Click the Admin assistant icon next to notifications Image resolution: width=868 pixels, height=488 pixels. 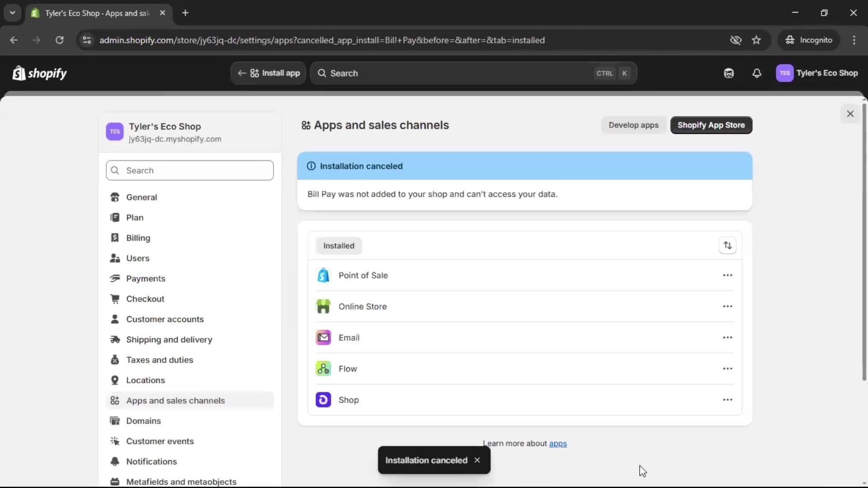(x=729, y=73)
